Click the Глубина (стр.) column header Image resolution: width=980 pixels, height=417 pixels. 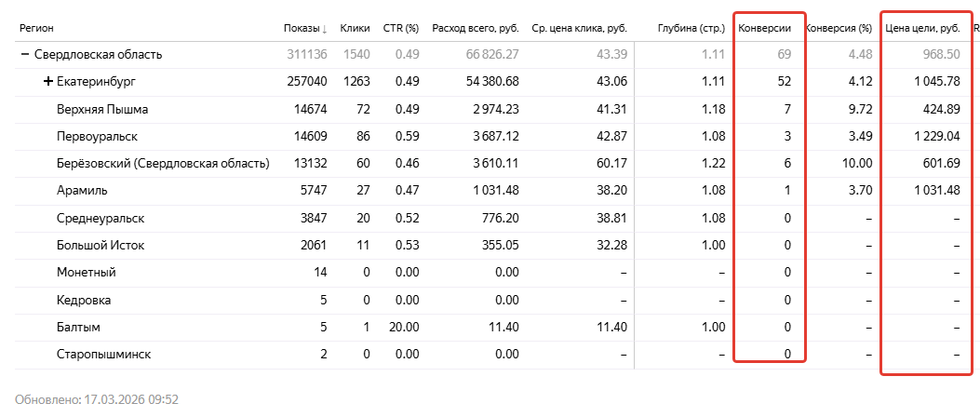point(691,28)
